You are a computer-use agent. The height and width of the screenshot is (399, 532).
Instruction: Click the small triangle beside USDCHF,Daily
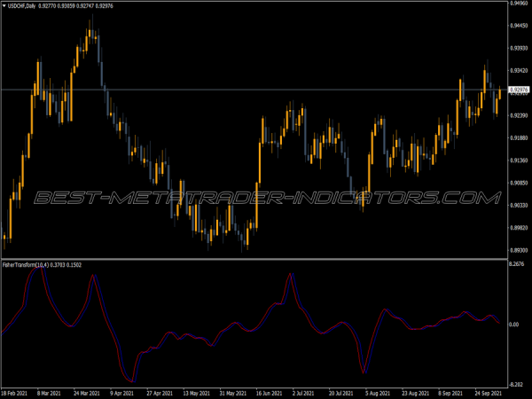point(4,6)
